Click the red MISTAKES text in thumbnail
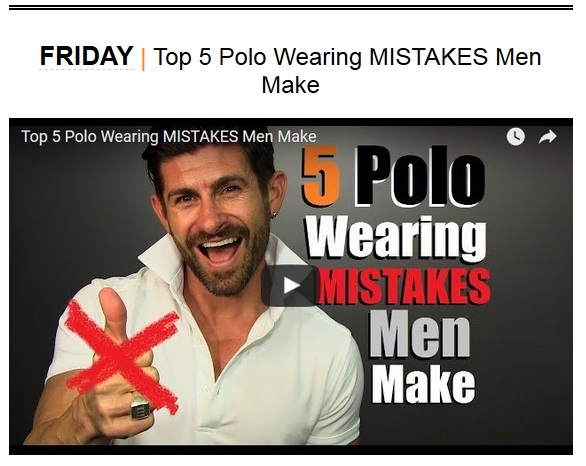 (x=404, y=286)
